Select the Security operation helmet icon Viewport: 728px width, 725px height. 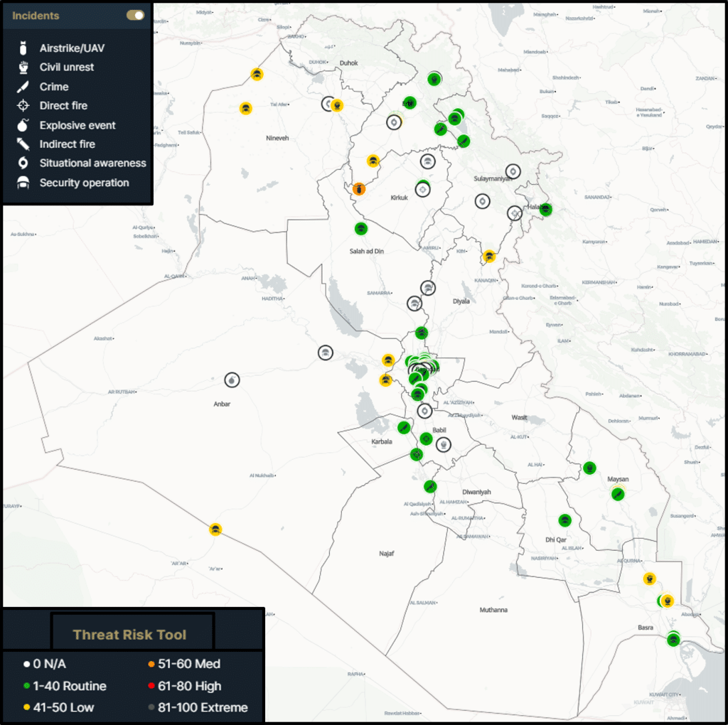click(x=23, y=183)
